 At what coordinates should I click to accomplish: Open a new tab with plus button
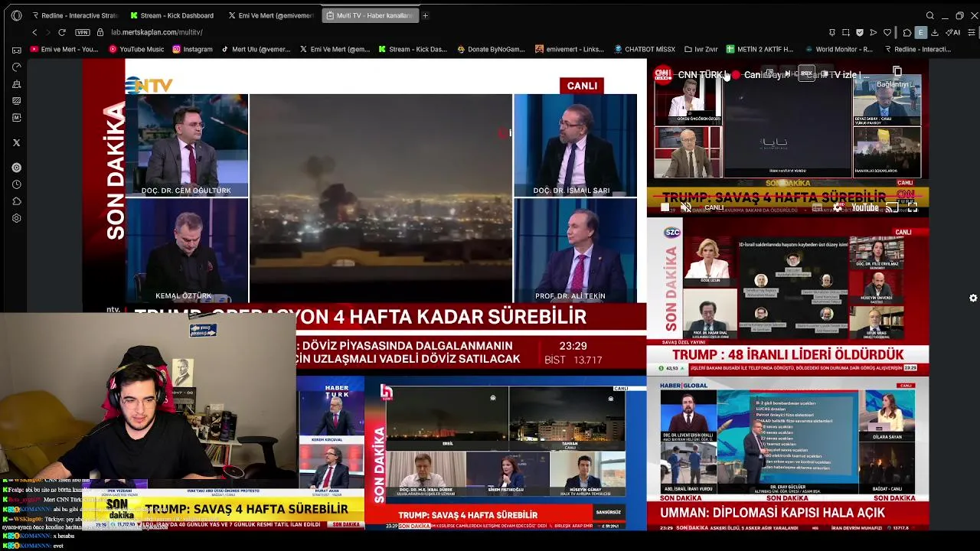tap(425, 15)
